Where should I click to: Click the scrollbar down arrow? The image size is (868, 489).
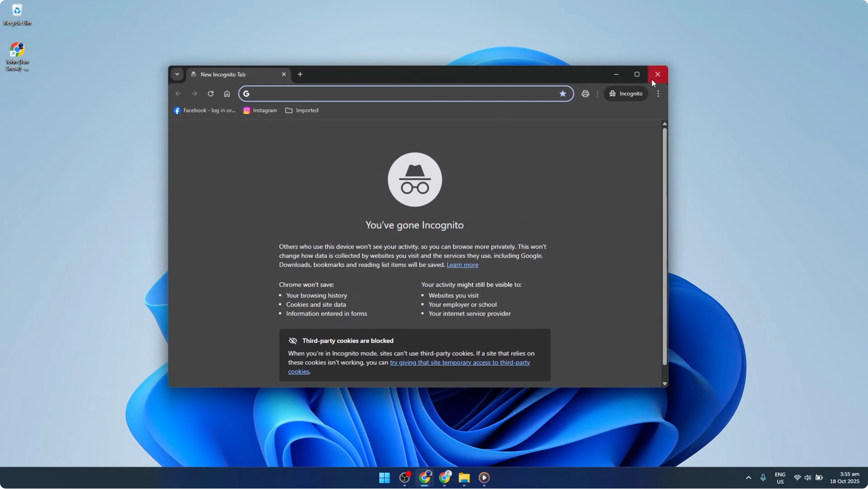tap(664, 384)
